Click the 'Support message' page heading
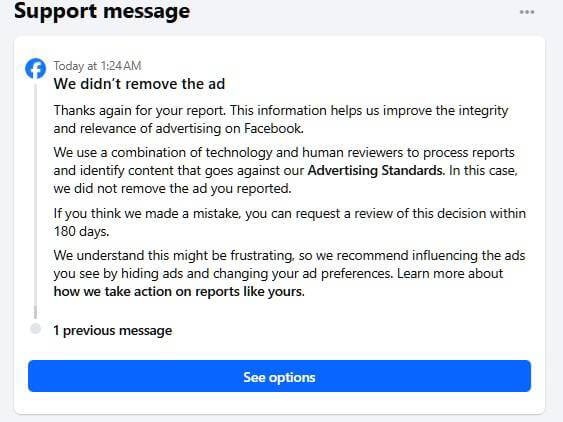Viewport: 563px width, 422px height. tap(102, 11)
